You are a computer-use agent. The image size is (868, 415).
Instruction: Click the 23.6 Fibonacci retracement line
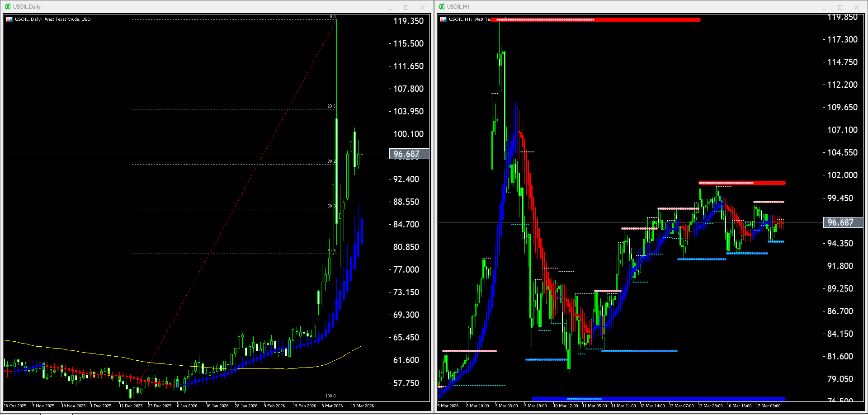point(226,108)
